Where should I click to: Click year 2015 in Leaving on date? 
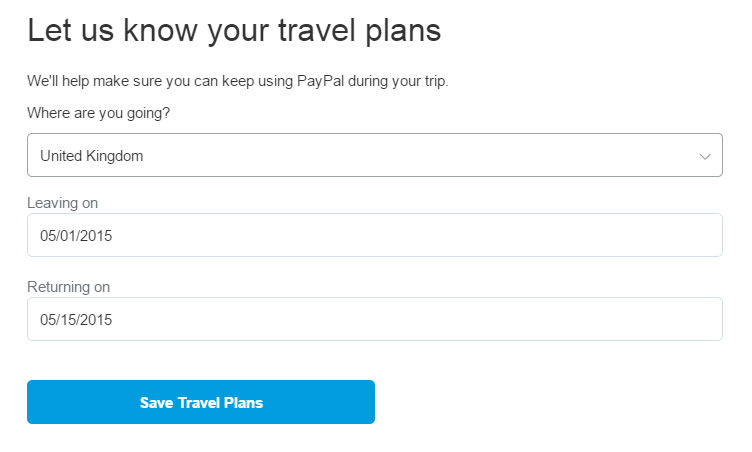[x=98, y=236]
